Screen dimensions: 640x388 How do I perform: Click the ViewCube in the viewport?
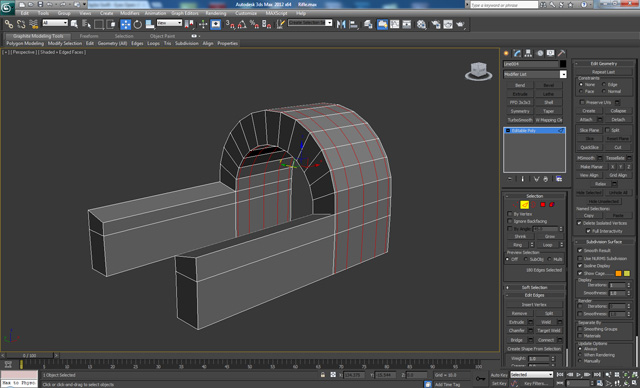point(478,71)
